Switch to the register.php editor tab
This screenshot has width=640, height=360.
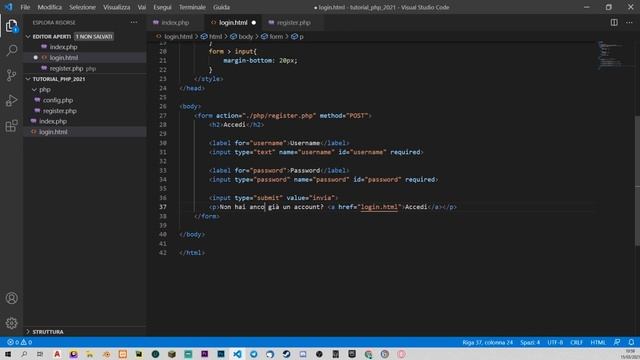coord(293,22)
